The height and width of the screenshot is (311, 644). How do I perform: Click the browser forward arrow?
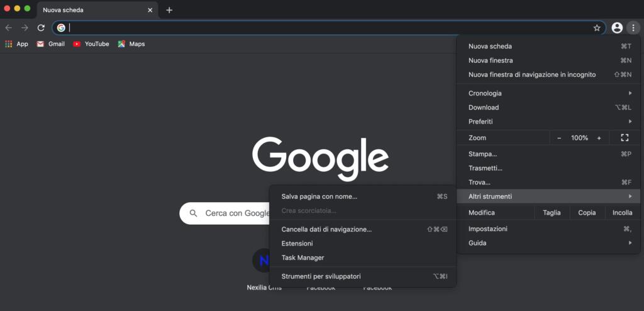(25, 28)
